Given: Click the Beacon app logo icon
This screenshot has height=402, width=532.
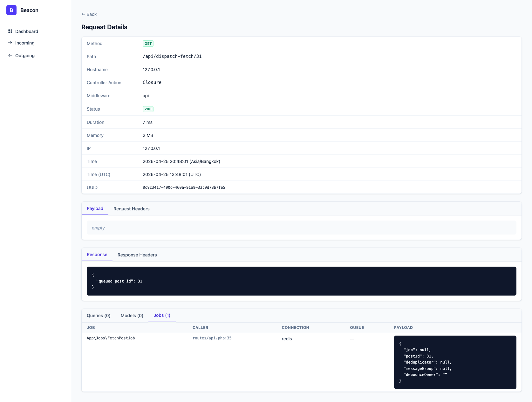Looking at the screenshot, I should coord(11,10).
